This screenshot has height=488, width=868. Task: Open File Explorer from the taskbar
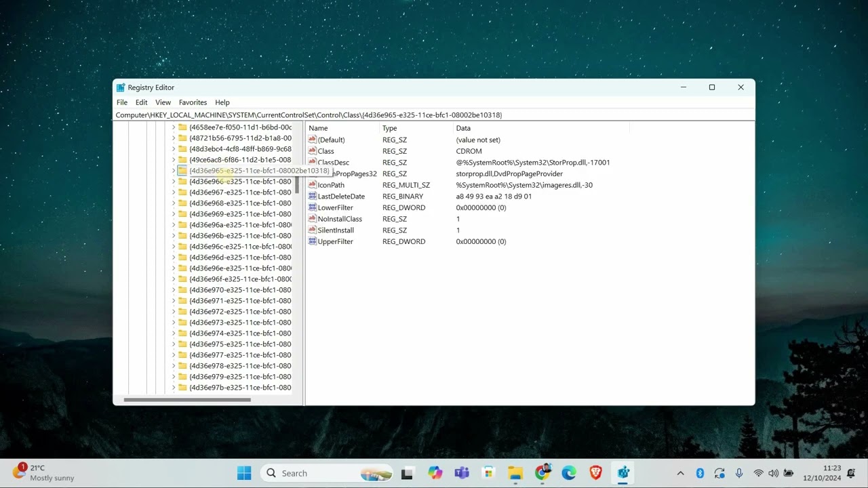coord(515,473)
